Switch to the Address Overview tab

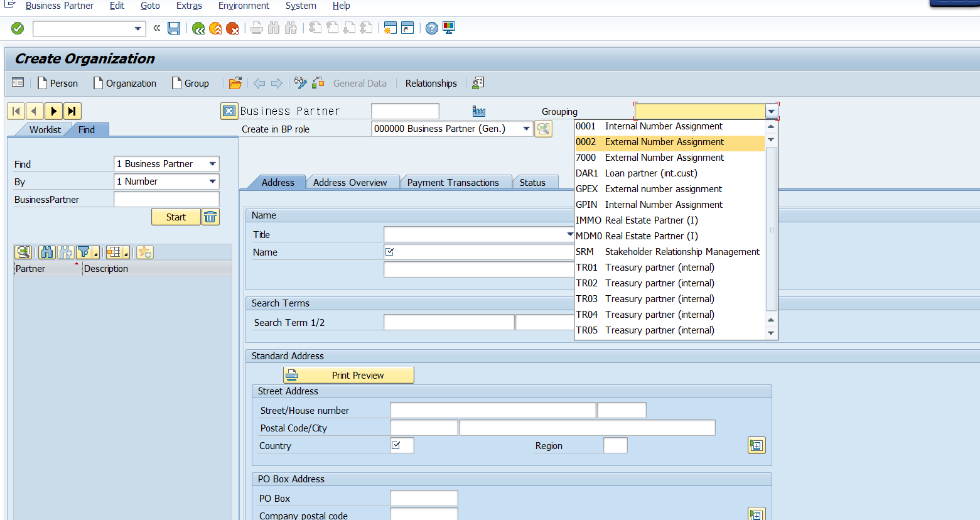pyautogui.click(x=350, y=182)
